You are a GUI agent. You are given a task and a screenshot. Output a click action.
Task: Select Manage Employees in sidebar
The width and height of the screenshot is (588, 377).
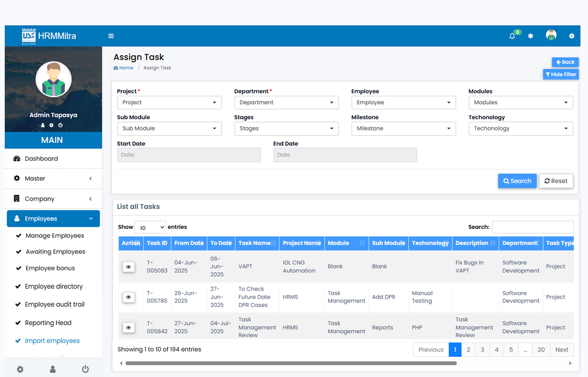pos(55,236)
